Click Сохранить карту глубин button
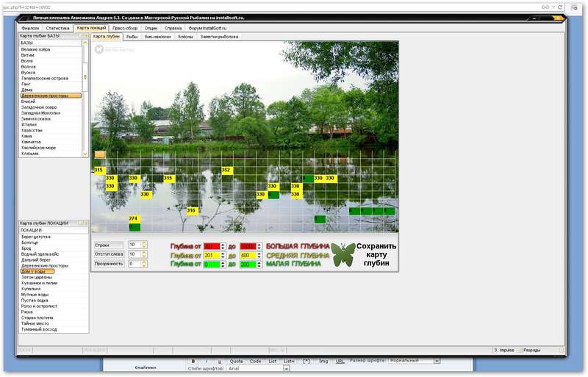Viewport: 588px width, 377px height. point(376,255)
